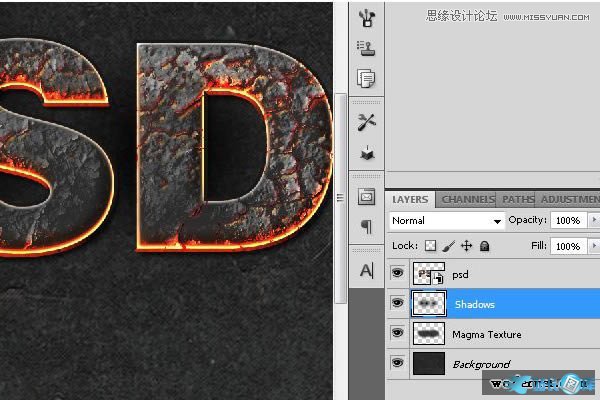Enable lock transparent pixels

432,245
